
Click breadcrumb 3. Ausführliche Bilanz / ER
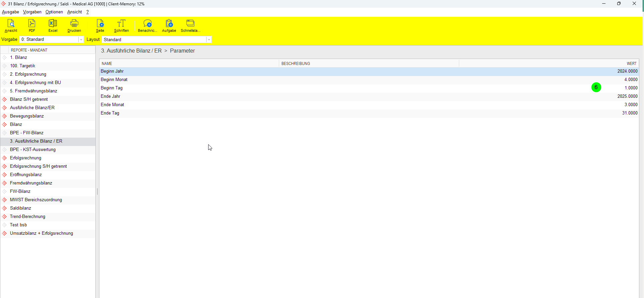(131, 51)
